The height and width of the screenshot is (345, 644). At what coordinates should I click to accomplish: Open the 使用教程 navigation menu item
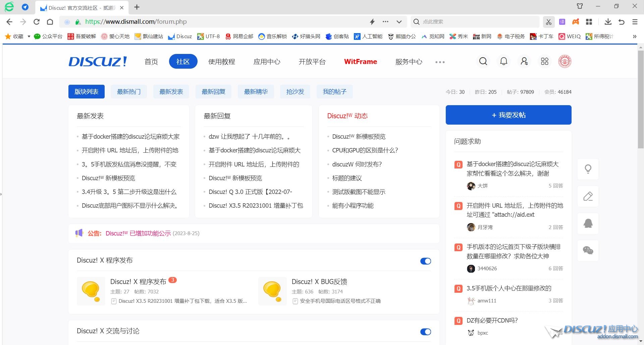(221, 62)
